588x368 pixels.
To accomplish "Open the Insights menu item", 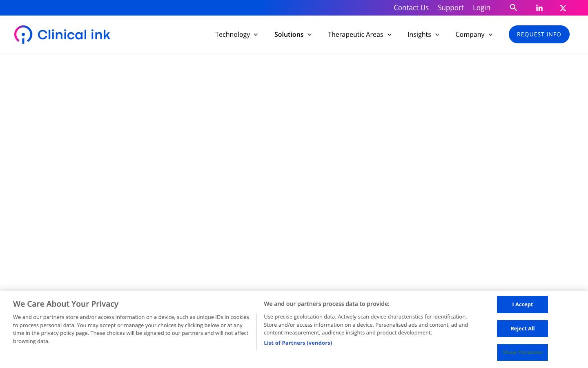I will [419, 34].
